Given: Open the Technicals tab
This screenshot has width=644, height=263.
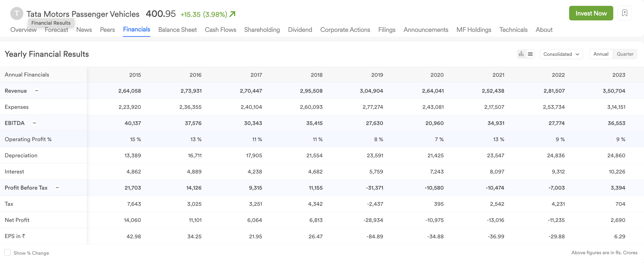Looking at the screenshot, I should pos(513,30).
